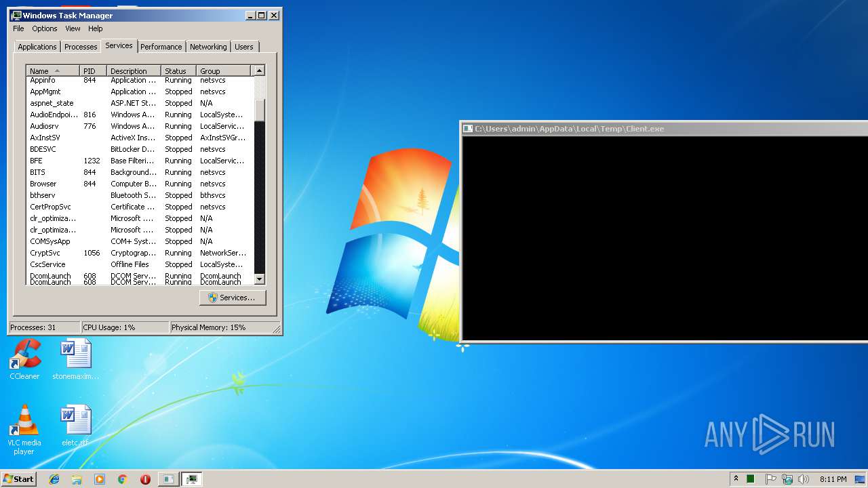
Task: Open Action Center flag tray icon
Action: pyautogui.click(x=771, y=479)
